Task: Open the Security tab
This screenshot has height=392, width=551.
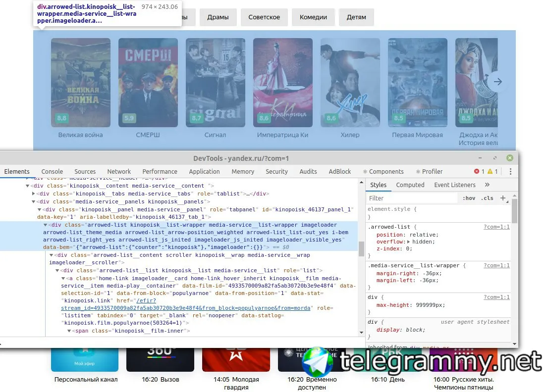Action: pos(276,171)
